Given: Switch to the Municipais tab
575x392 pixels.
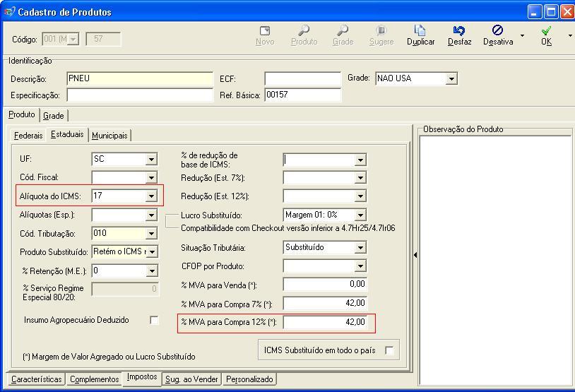Looking at the screenshot, I should click(x=109, y=135).
